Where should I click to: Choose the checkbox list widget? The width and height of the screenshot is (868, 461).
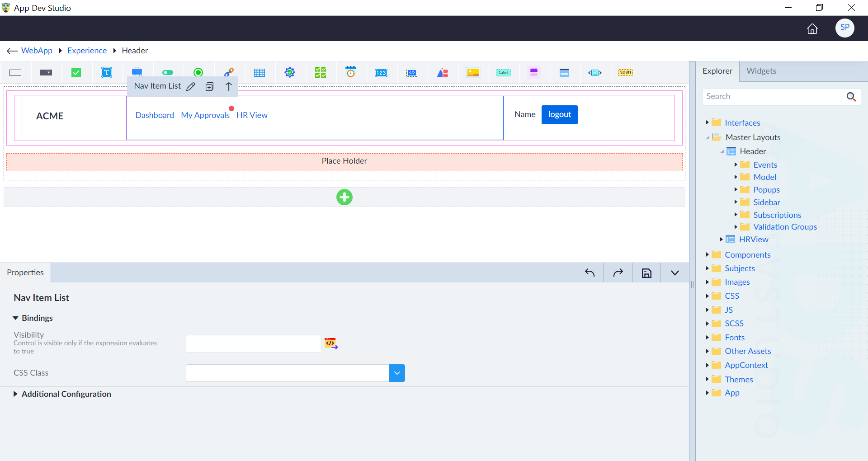tap(321, 72)
